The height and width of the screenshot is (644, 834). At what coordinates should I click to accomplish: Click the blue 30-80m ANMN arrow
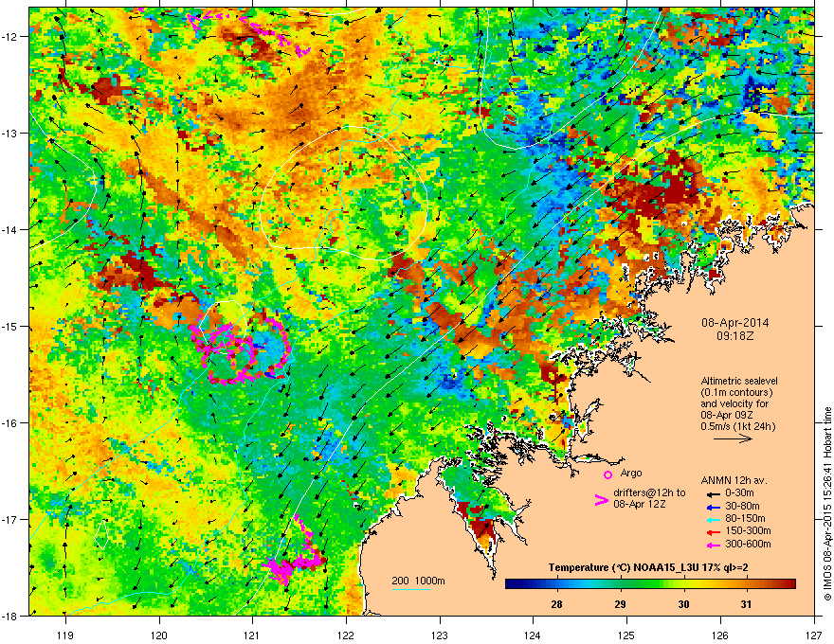714,507
